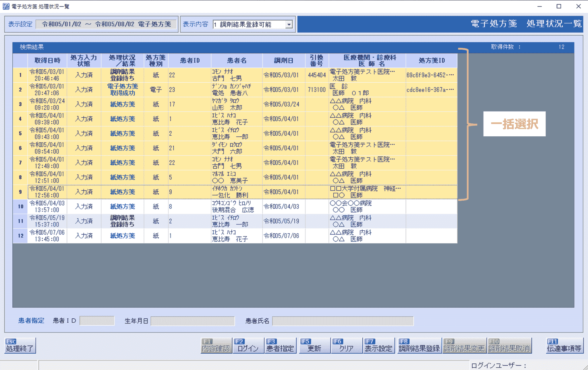Click prescription ID cdc8ee16-367a

coord(430,90)
